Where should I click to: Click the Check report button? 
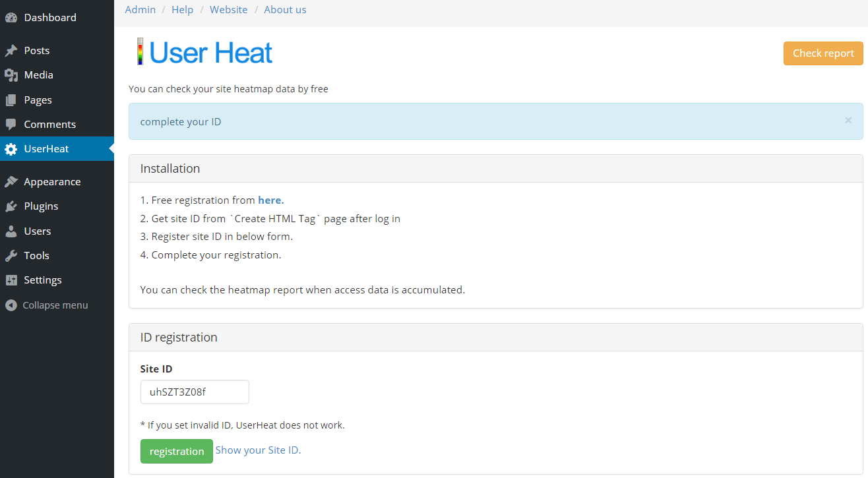coord(823,53)
